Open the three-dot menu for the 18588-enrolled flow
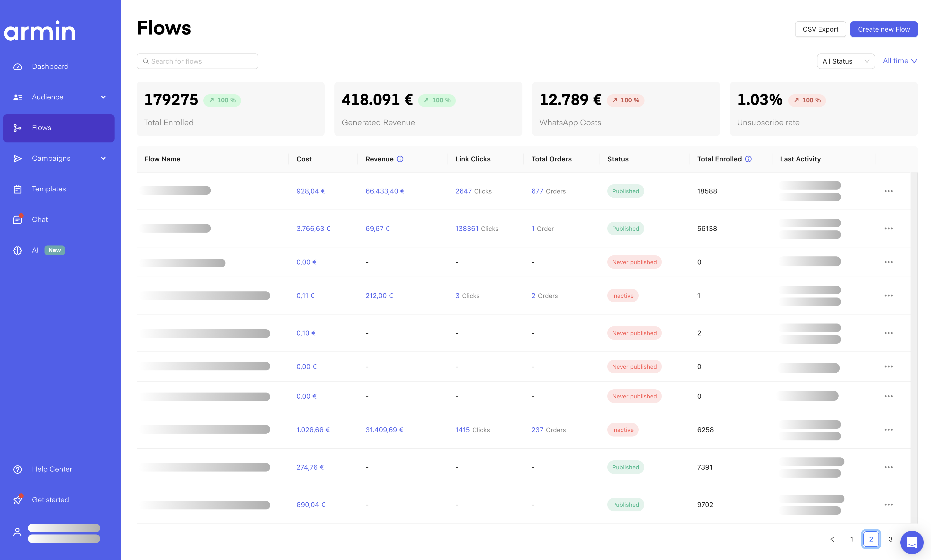 tap(888, 191)
